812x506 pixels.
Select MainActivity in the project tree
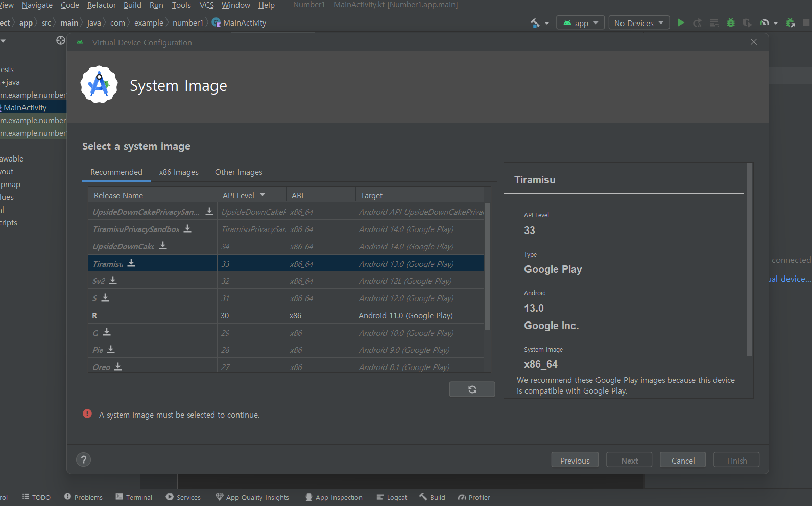(x=25, y=108)
